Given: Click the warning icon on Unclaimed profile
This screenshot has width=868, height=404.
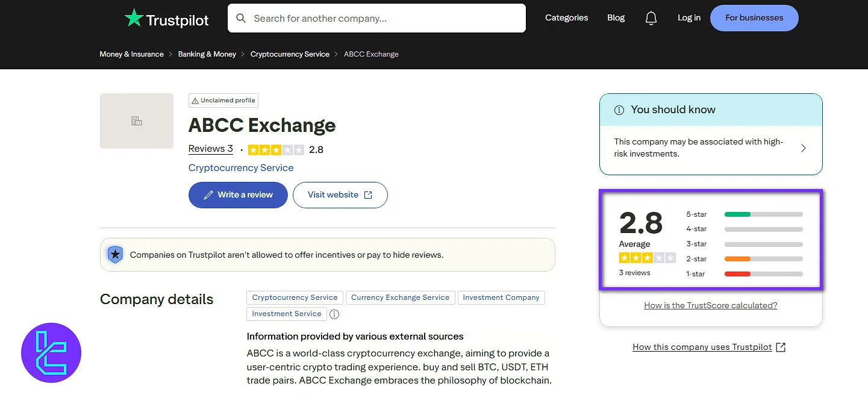Looking at the screenshot, I should click(x=196, y=100).
